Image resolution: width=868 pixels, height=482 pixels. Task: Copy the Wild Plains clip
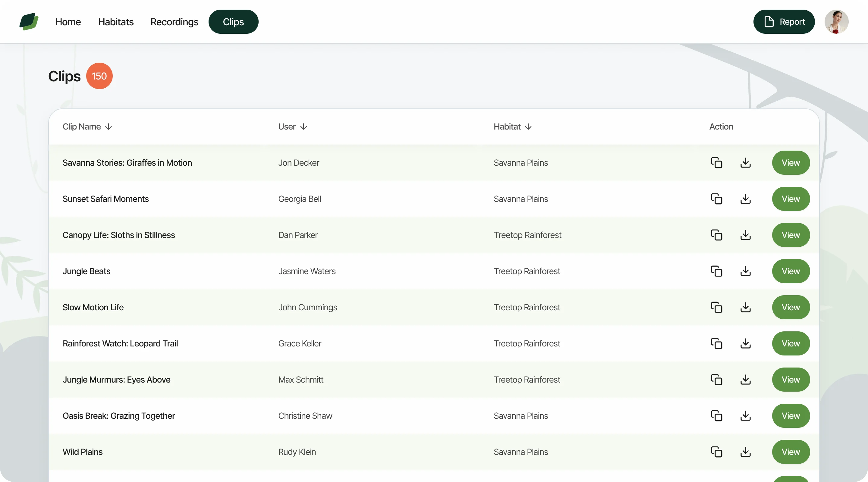pos(716,452)
